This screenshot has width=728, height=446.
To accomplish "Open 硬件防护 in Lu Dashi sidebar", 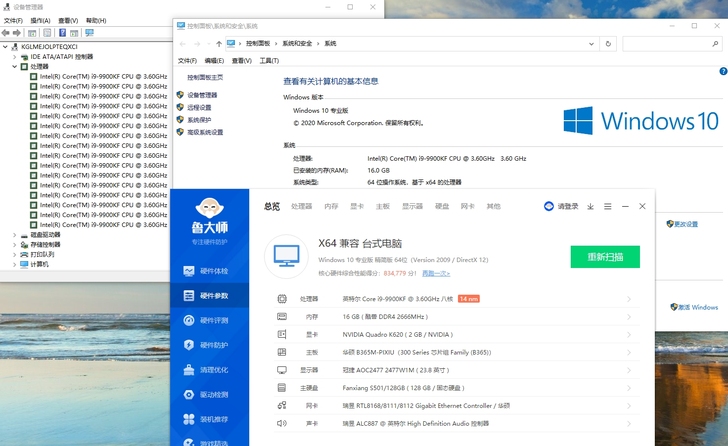I will click(209, 345).
